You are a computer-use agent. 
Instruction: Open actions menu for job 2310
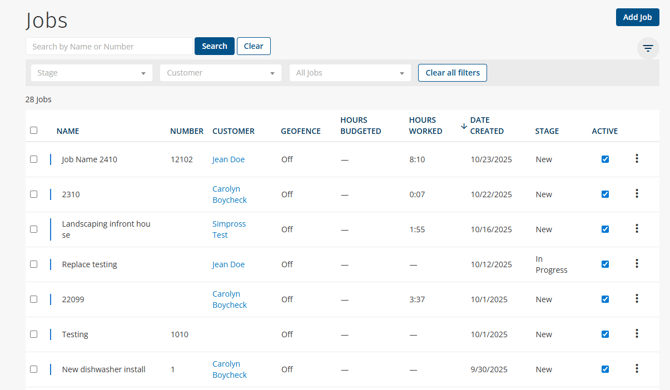point(637,194)
